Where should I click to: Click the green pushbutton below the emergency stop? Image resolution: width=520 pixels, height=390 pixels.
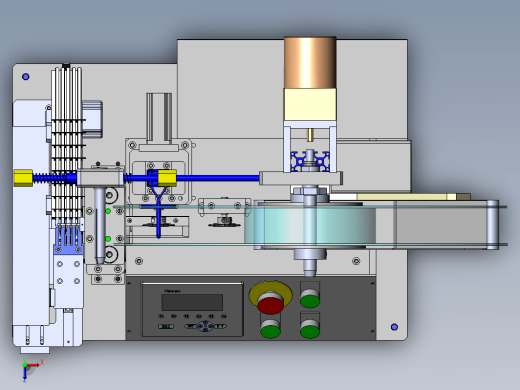click(x=270, y=330)
